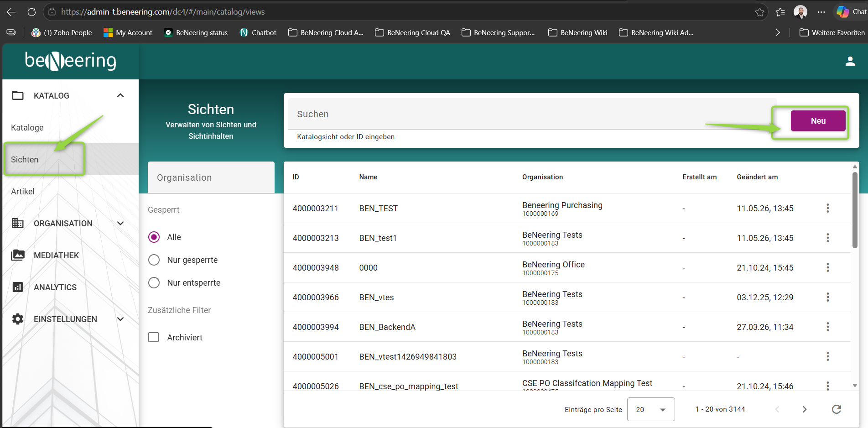
Task: Open the Copilot Chat icon
Action: 851,12
